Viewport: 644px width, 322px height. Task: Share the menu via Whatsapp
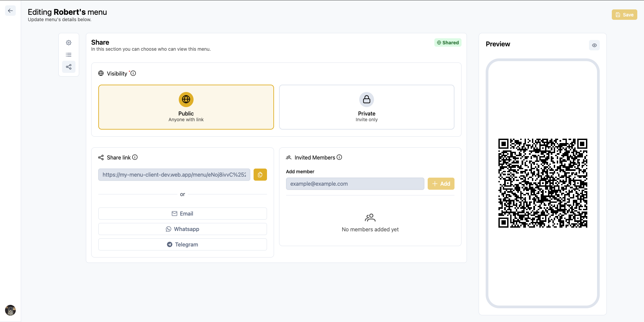182,229
